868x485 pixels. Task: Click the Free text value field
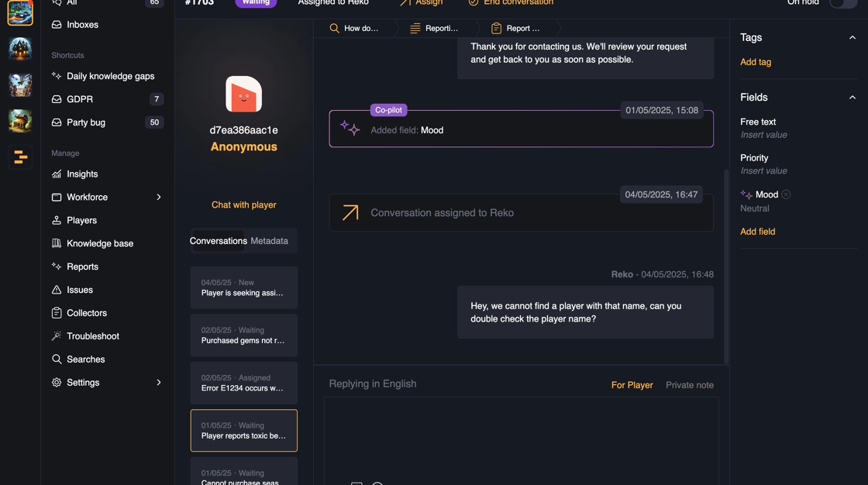pos(763,135)
